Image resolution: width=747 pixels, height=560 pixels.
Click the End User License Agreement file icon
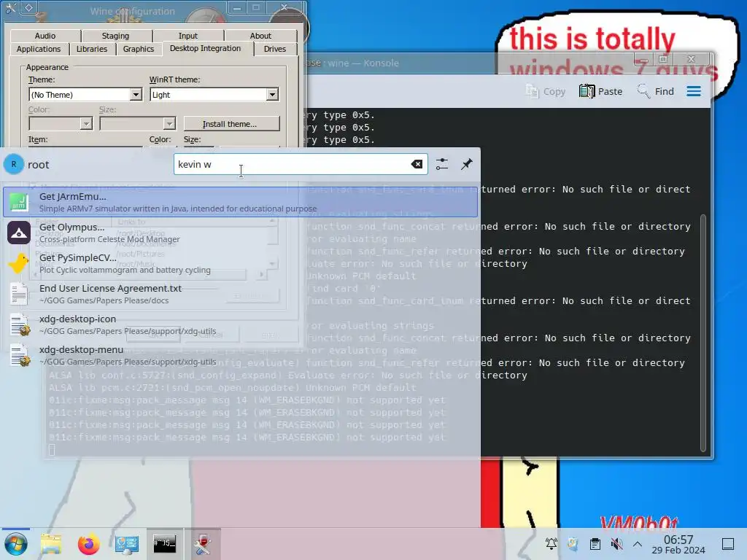click(19, 294)
